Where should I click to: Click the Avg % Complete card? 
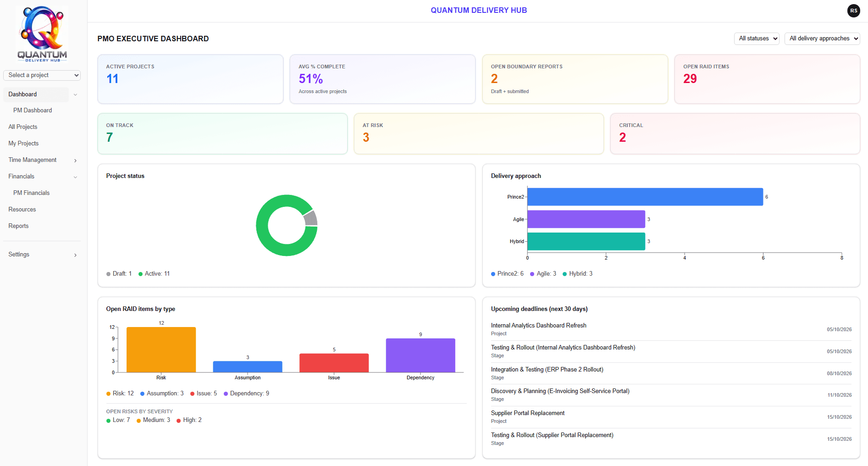[x=382, y=79]
